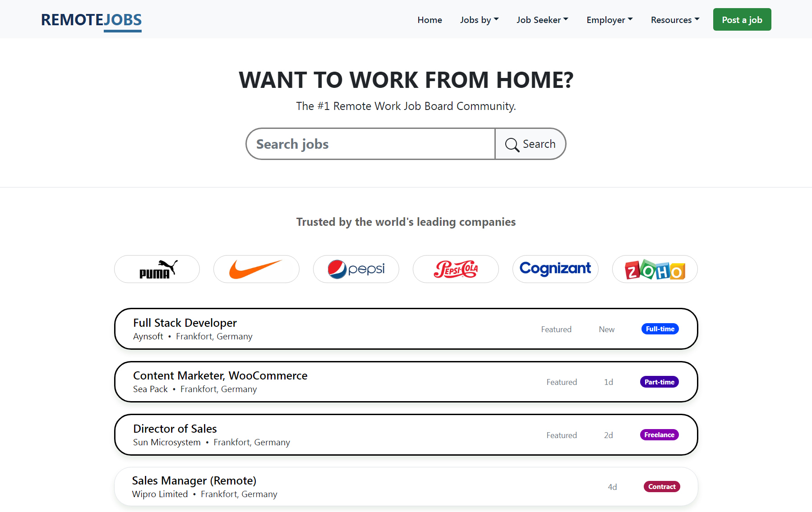Go to the Home menu item
The width and height of the screenshot is (812, 512).
pos(429,20)
